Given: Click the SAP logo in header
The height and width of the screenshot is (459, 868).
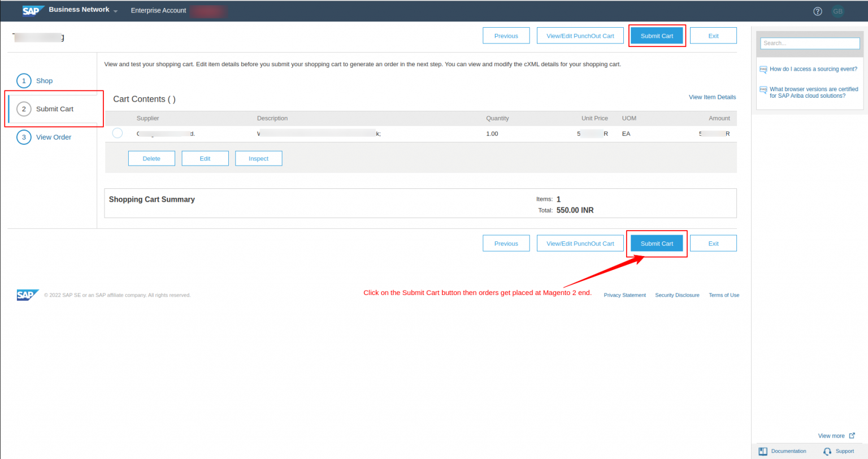Looking at the screenshot, I should coord(33,11).
